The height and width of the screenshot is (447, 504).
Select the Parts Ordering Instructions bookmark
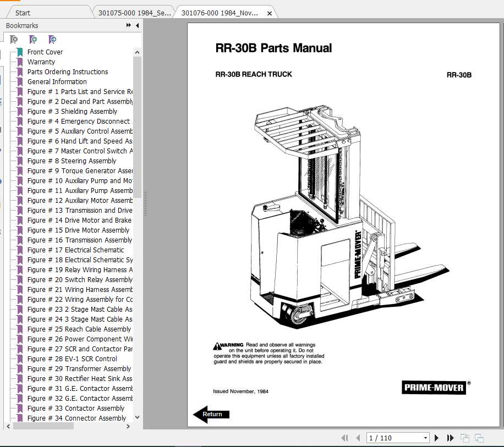click(68, 71)
